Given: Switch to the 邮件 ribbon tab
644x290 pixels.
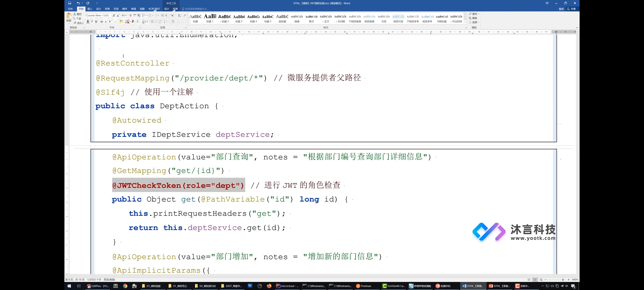Looking at the screenshot, I should tap(125, 9).
